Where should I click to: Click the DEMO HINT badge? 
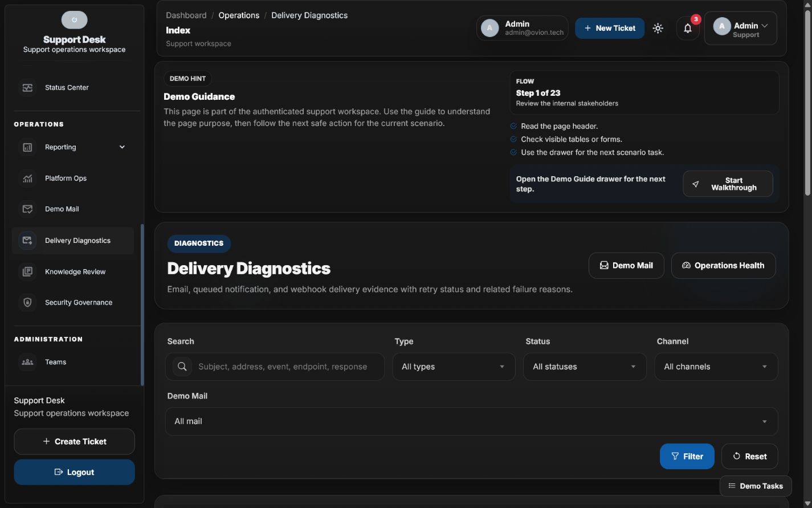click(x=187, y=79)
